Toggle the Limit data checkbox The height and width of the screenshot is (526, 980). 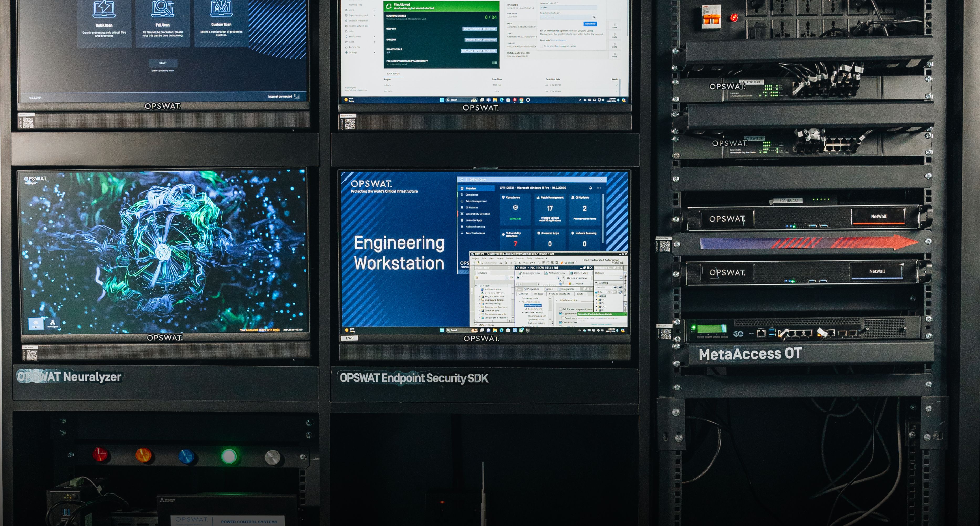(x=560, y=323)
